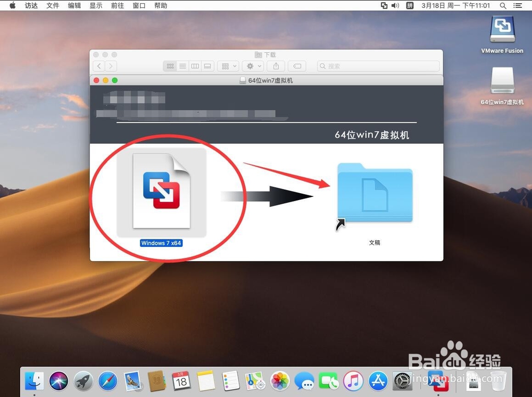Open the input method menu showing 拼
Screen dimensions: 532x397
[410, 5]
